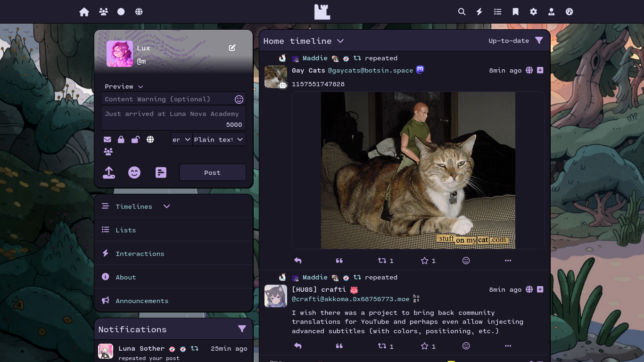Open search via the magnifier icon

click(462, 12)
